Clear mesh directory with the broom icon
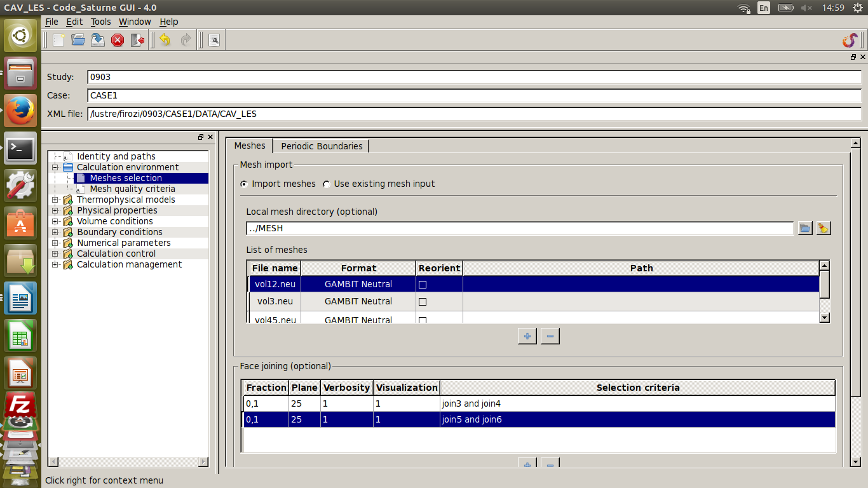This screenshot has width=868, height=488. pos(824,228)
